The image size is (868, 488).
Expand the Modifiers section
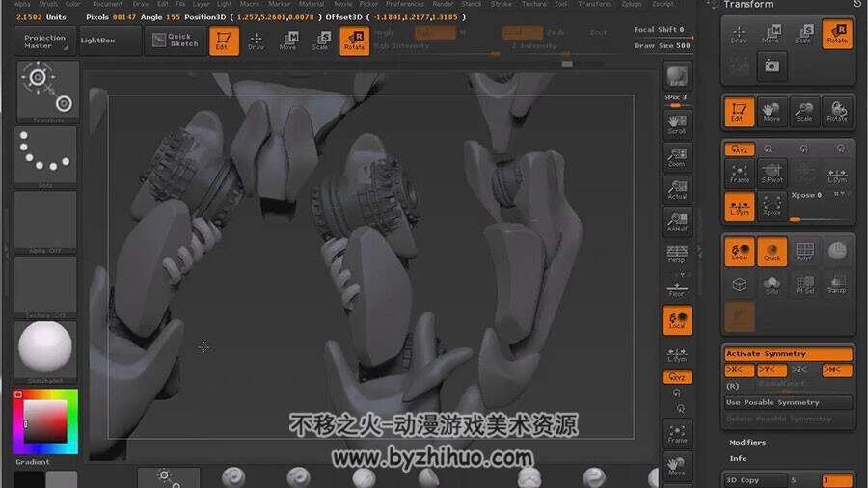click(747, 442)
